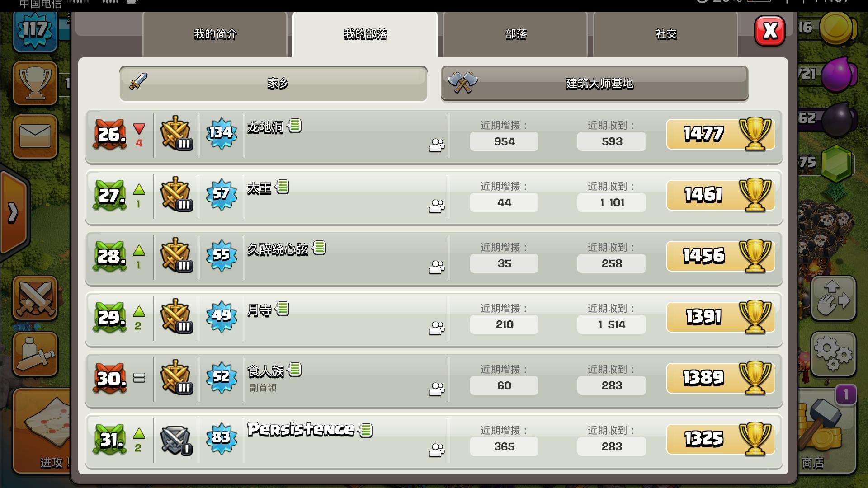
Task: Click the experience level 117 badge
Action: point(35,31)
